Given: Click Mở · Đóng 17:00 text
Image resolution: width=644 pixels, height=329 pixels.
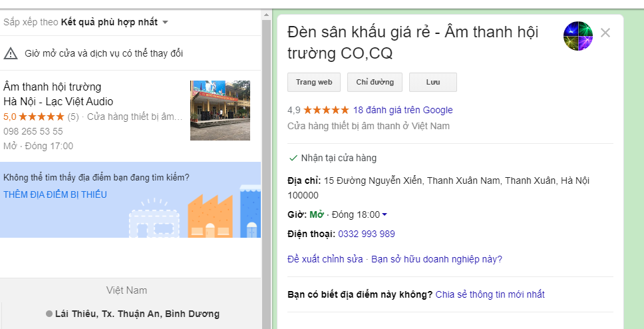Looking at the screenshot, I should pyautogui.click(x=38, y=146).
